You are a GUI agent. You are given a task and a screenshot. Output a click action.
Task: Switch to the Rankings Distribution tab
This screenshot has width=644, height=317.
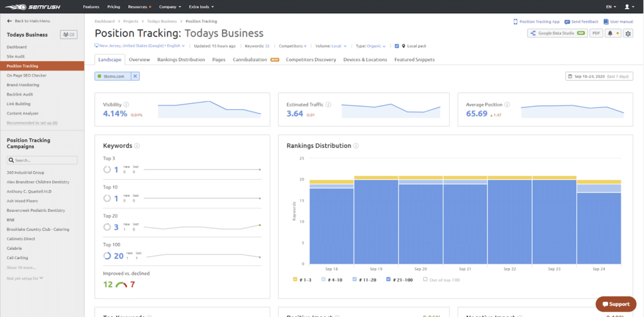181,60
